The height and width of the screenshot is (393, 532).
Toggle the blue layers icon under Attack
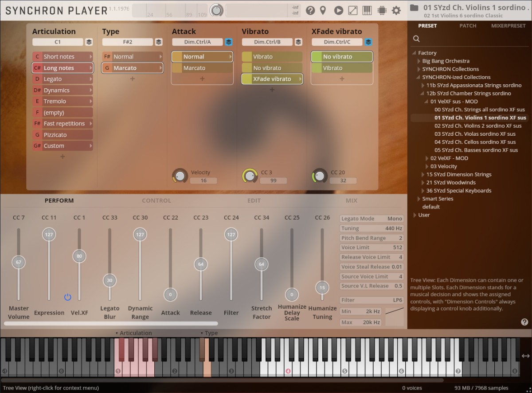[229, 42]
